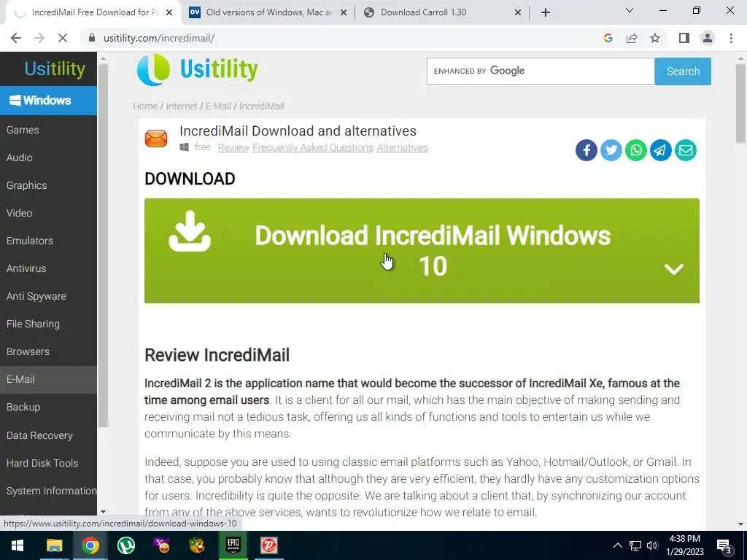
Task: Open Anti Spyware category in sidebar
Action: click(x=48, y=296)
